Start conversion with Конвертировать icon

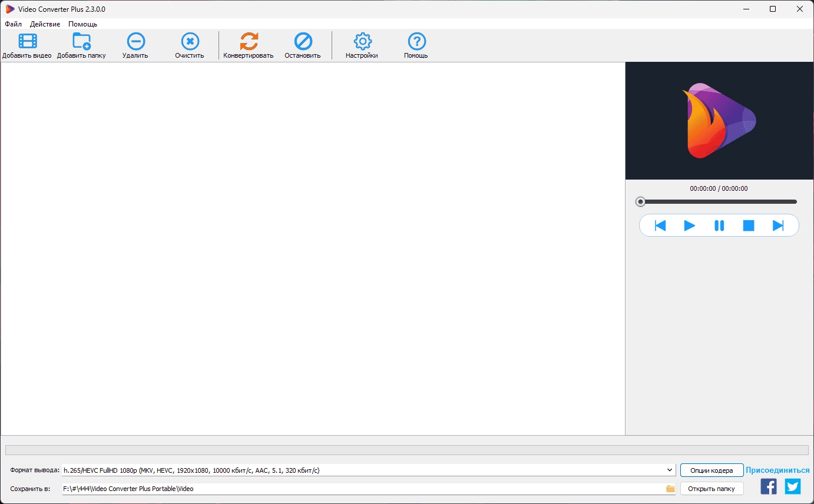point(249,41)
